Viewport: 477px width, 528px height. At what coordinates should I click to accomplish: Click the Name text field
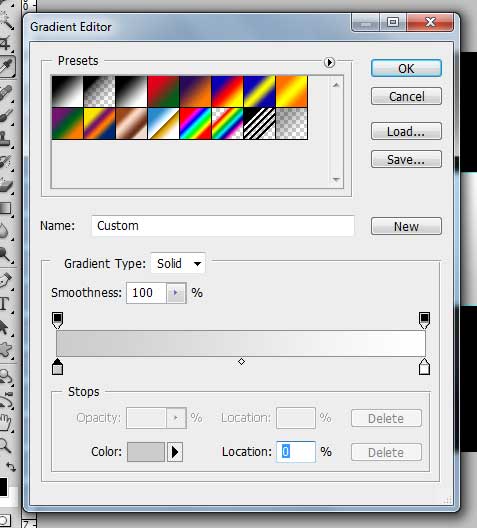click(x=223, y=226)
